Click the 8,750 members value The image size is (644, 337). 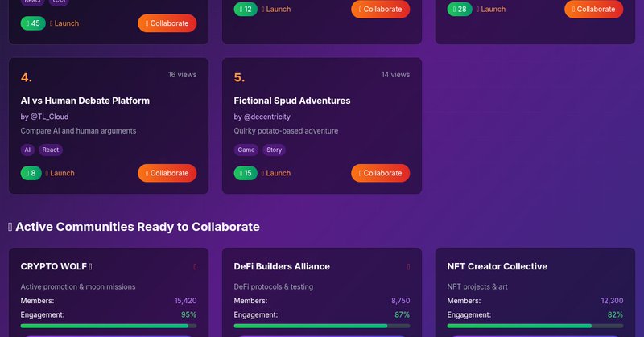pyautogui.click(x=400, y=301)
